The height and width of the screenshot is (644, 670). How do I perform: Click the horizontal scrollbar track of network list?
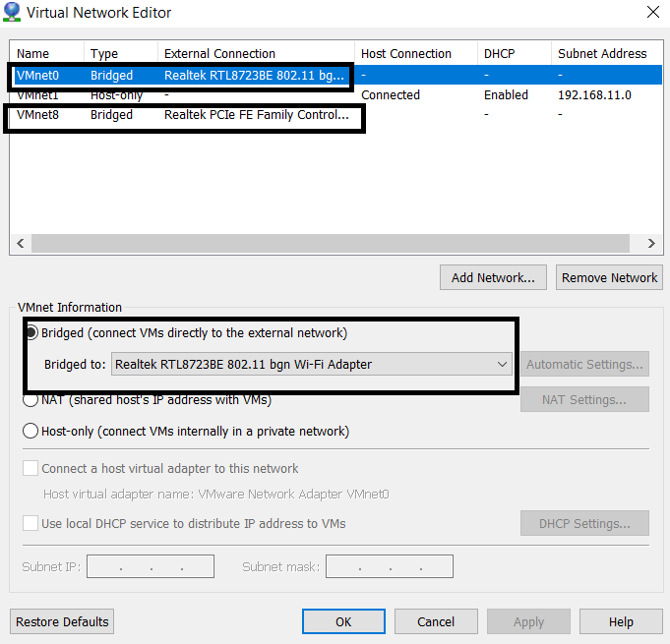click(x=331, y=243)
